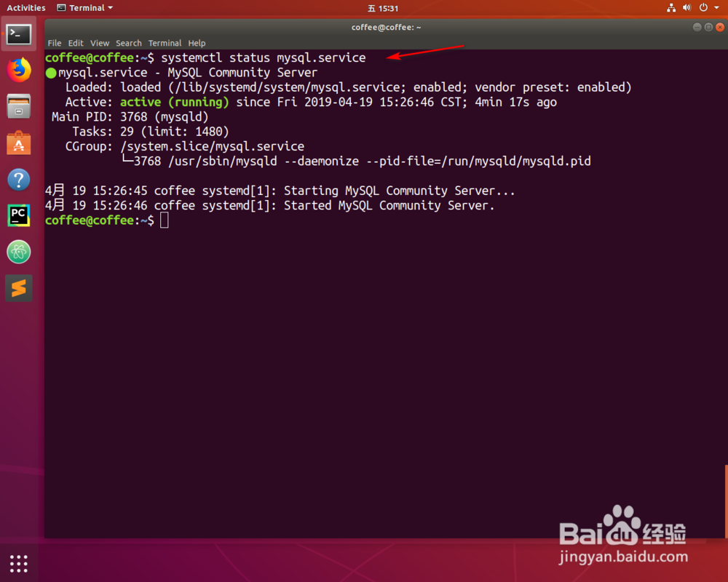Viewport: 728px width, 582px height.
Task: Click Activities in the top-left corner
Action: pos(25,8)
